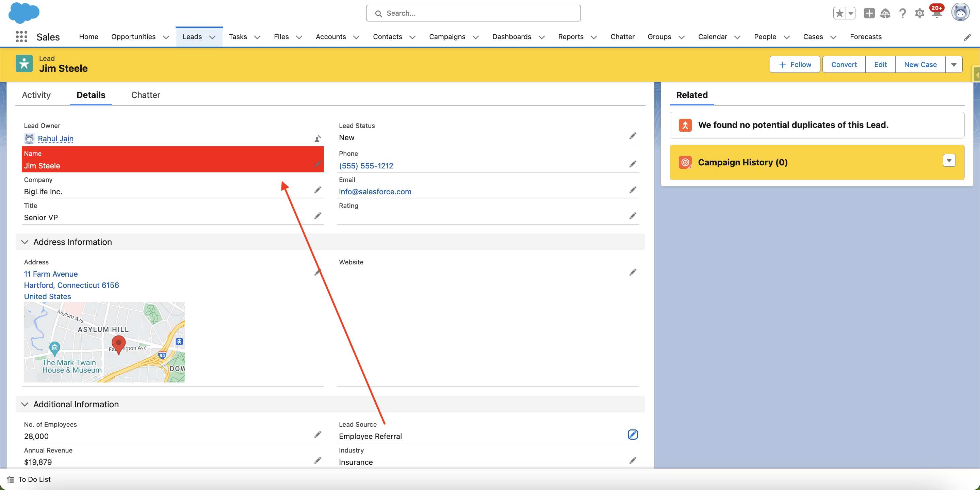The width and height of the screenshot is (980, 490).
Task: Click the duplicates merge icon
Action: pyautogui.click(x=685, y=125)
